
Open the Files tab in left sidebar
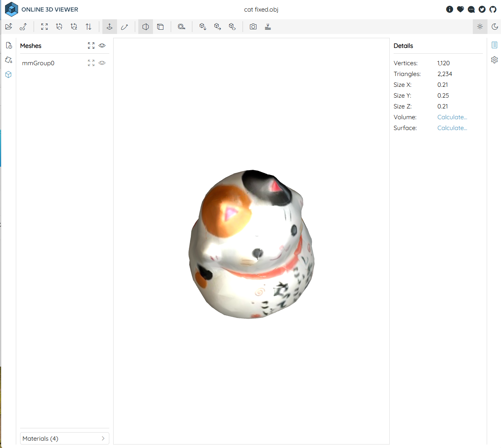coord(9,46)
